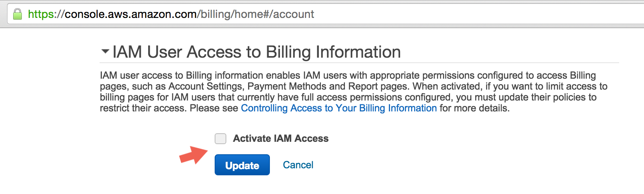Click console.aws.amazon.com domain in address bar
The height and width of the screenshot is (194, 644).
[x=131, y=14]
